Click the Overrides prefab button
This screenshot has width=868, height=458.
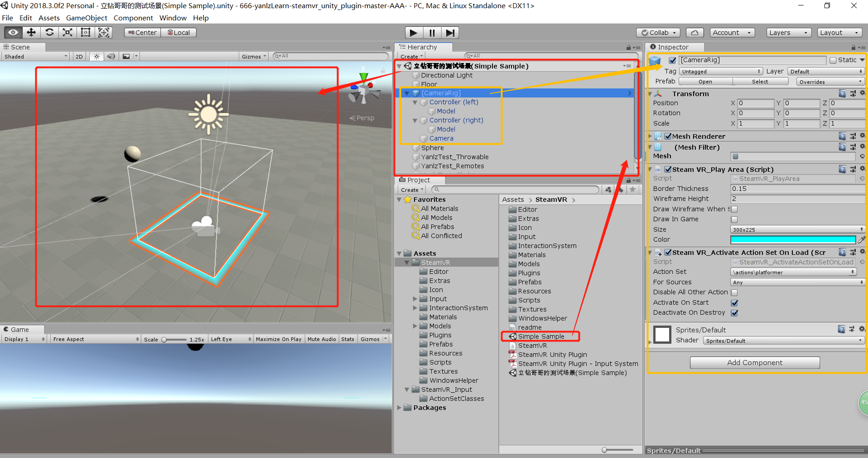(830, 82)
